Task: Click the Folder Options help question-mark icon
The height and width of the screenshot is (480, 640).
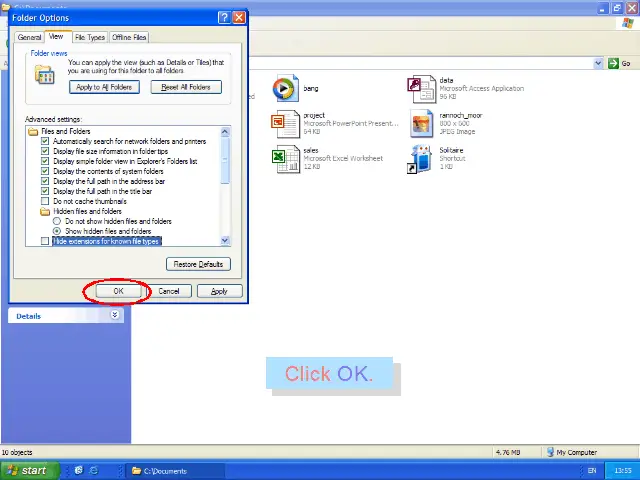Action: [x=223, y=17]
